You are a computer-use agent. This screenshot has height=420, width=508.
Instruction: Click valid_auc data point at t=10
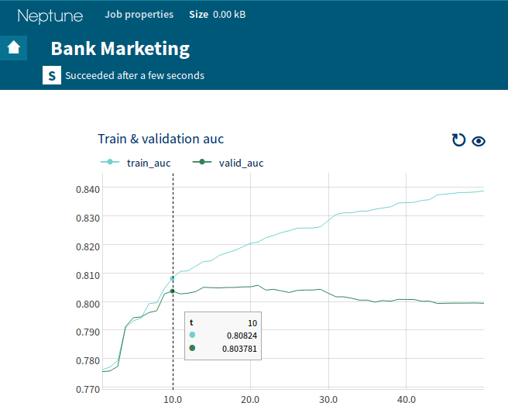[x=173, y=291]
